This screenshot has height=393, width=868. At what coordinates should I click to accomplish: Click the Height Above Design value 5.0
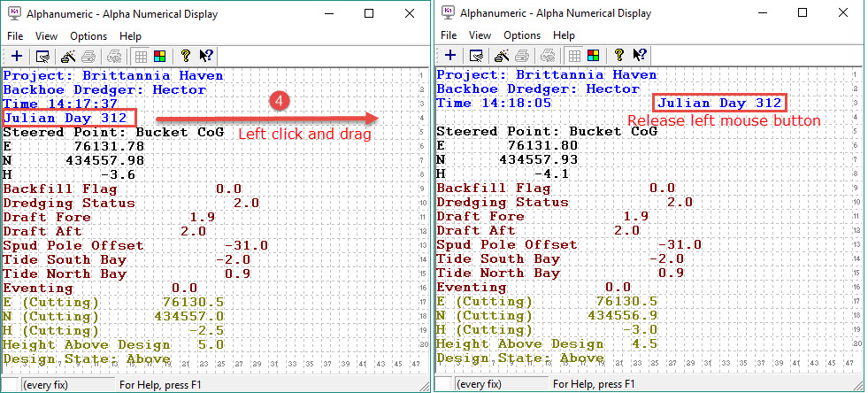point(211,344)
